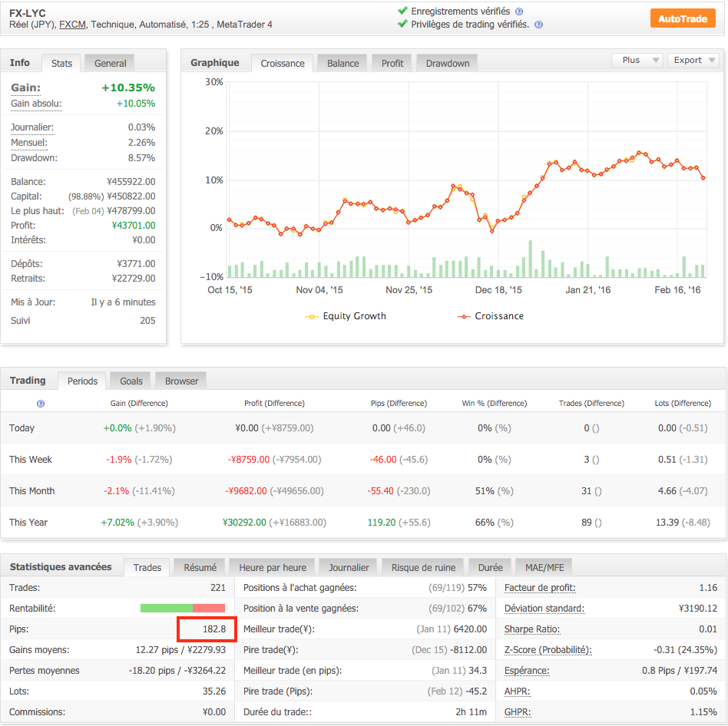Click the Pips value 182.8
This screenshot has height=726, width=728.
[x=214, y=629]
